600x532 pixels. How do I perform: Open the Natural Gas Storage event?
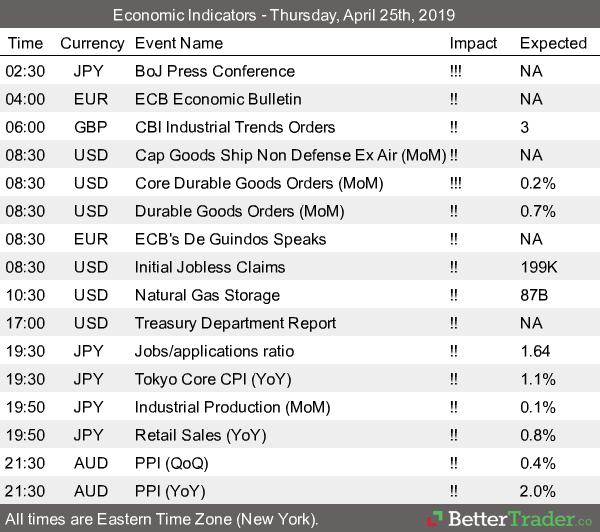(x=208, y=295)
